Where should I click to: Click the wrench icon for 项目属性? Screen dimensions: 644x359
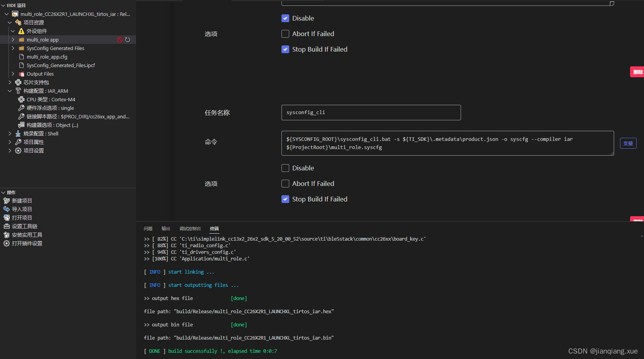[x=18, y=142]
